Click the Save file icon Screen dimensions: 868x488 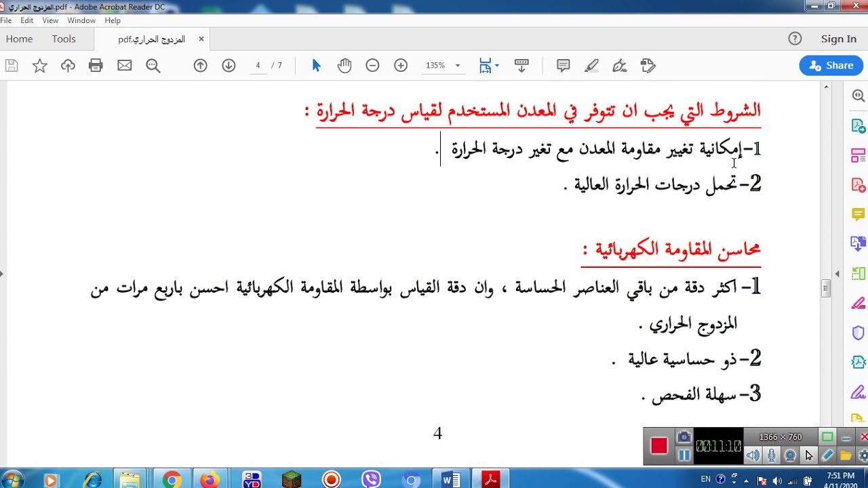pos(11,66)
